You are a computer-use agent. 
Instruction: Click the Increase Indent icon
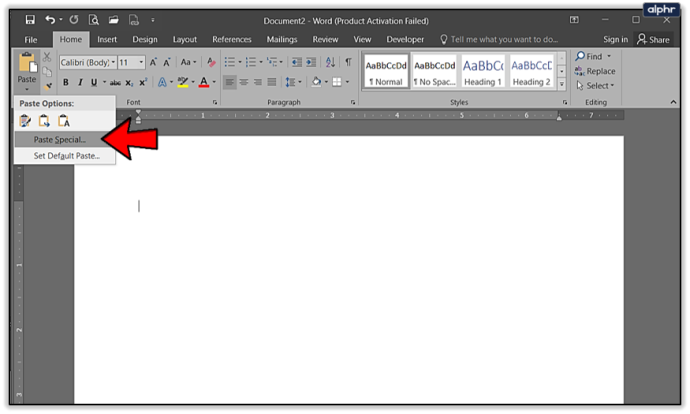click(311, 62)
